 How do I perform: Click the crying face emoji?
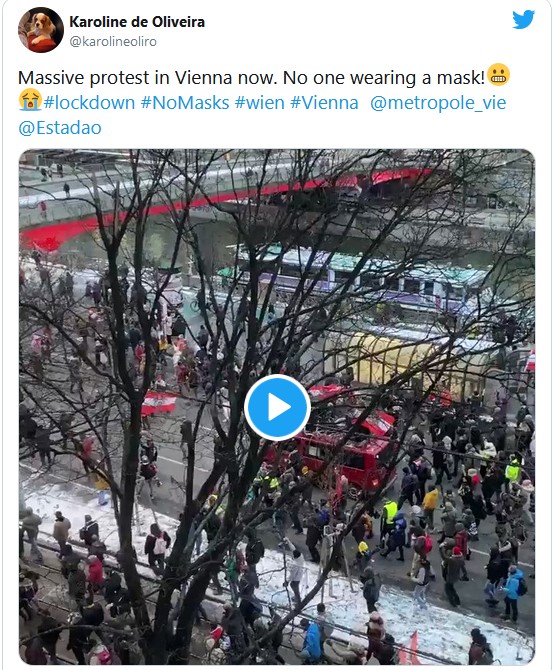[x=30, y=100]
